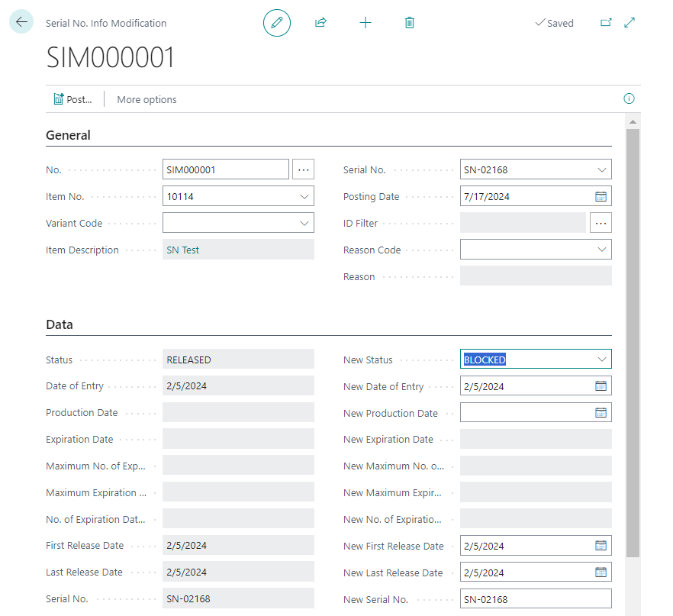Viewport: 673px width, 616px height.
Task: Delete the record with trash icon
Action: click(410, 22)
